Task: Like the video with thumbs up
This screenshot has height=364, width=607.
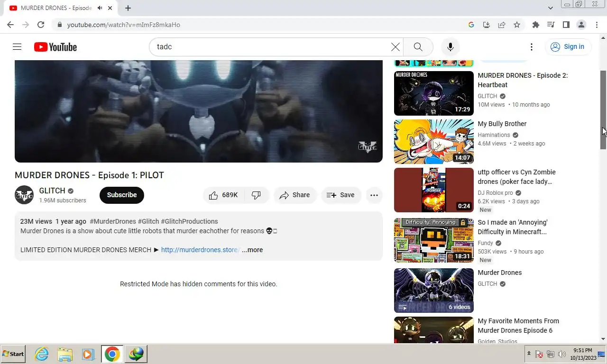Action: click(223, 195)
